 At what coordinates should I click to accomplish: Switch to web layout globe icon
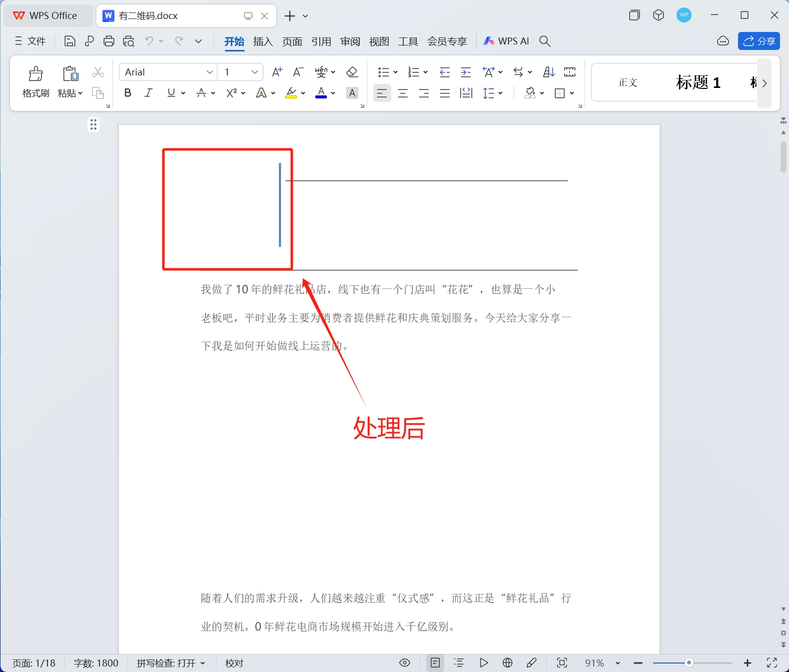[x=508, y=663]
